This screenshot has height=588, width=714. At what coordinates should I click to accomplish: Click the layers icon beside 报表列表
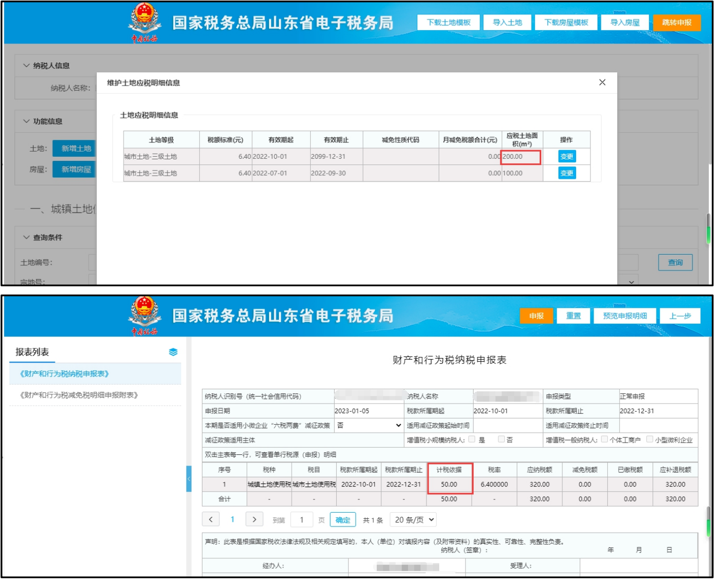click(x=173, y=352)
